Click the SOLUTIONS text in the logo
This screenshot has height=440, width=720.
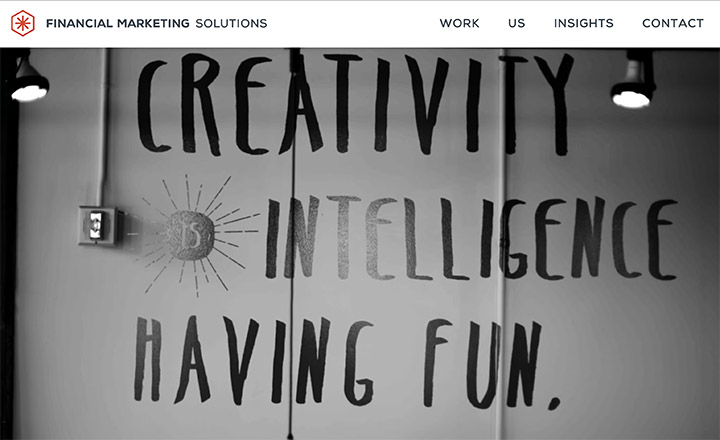[x=231, y=23]
